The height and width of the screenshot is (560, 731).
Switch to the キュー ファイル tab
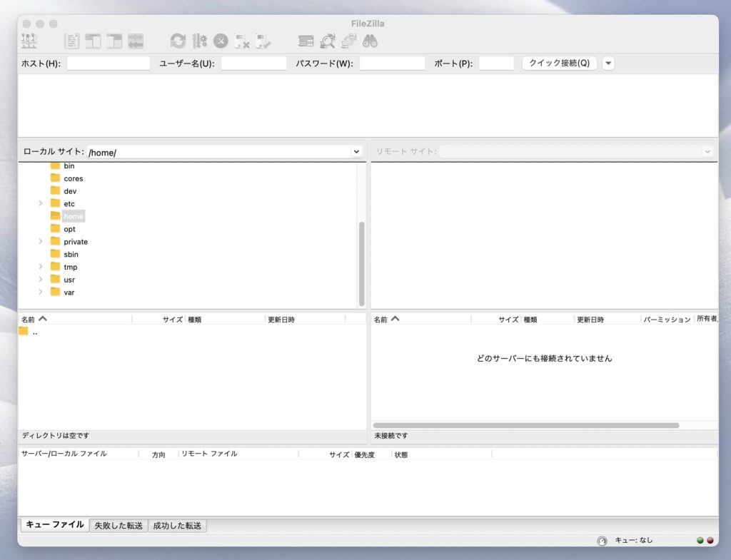[55, 524]
